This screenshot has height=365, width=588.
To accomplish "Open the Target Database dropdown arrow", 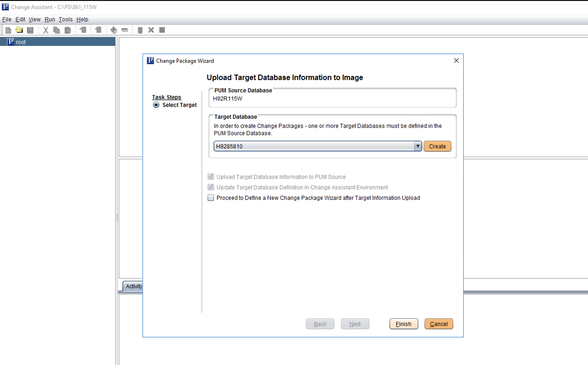I will click(x=418, y=146).
